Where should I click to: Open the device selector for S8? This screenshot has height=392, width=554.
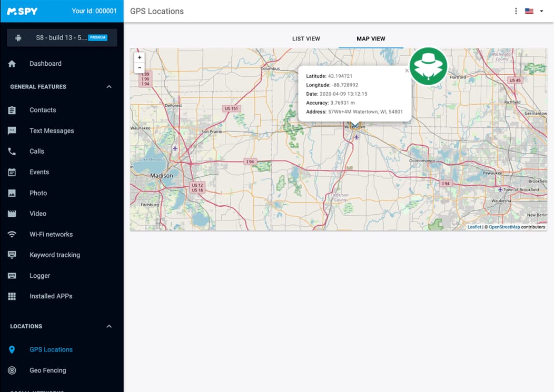(62, 37)
